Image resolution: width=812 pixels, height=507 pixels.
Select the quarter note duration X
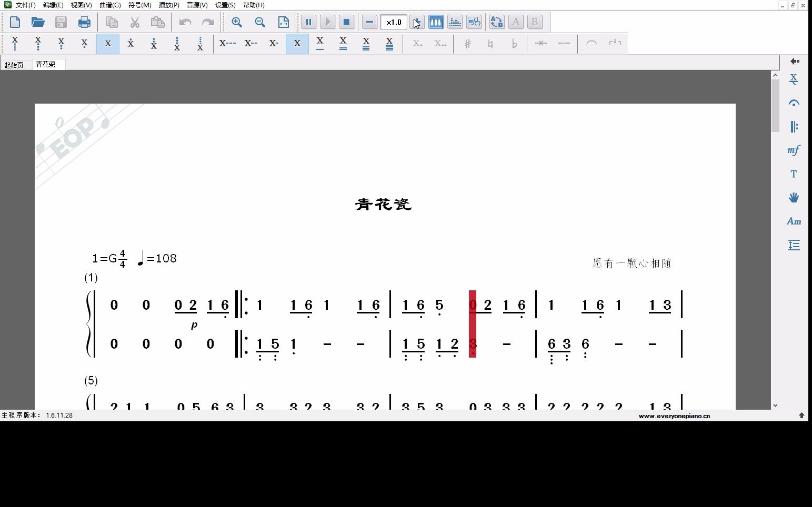297,44
